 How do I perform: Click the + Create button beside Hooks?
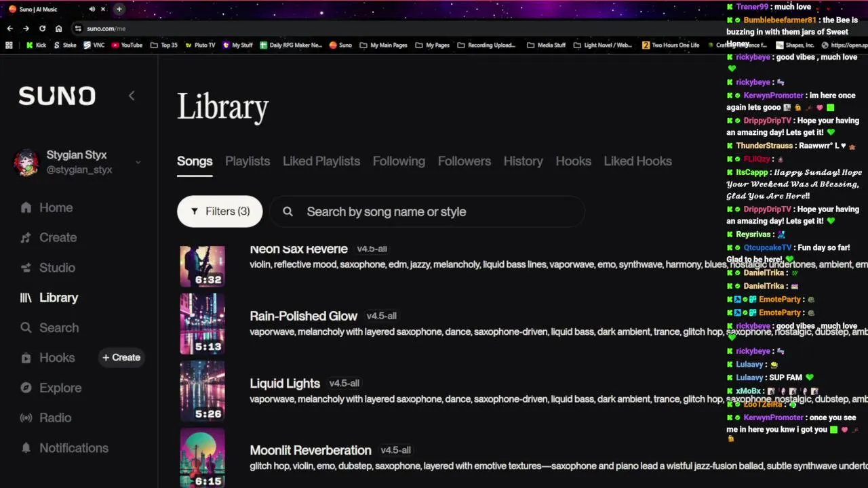(121, 358)
